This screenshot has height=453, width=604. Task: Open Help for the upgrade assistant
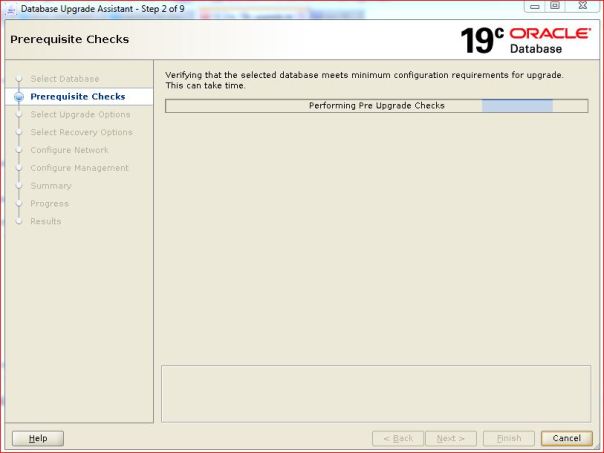pyautogui.click(x=38, y=438)
